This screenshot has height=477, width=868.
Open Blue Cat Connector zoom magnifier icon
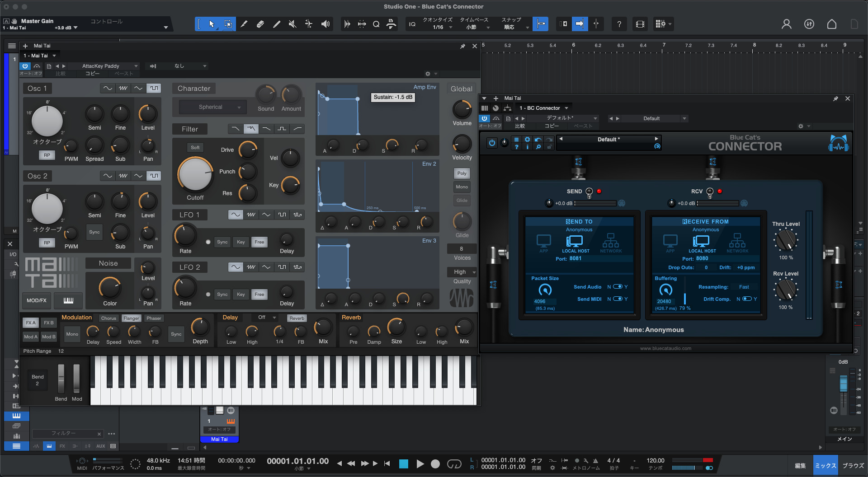(538, 147)
